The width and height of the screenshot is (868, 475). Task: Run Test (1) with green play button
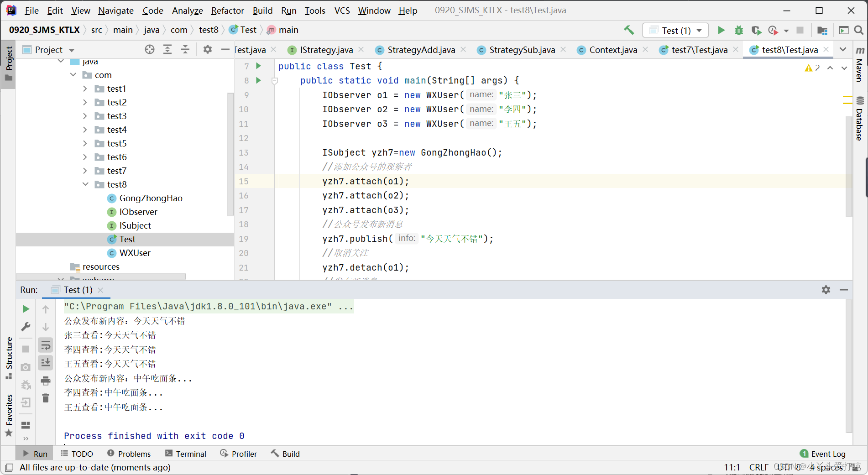[721, 30]
